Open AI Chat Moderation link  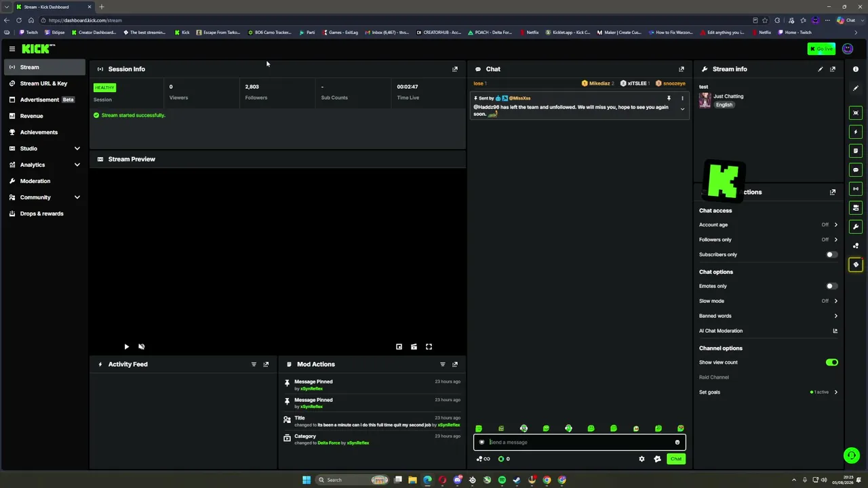coord(768,331)
